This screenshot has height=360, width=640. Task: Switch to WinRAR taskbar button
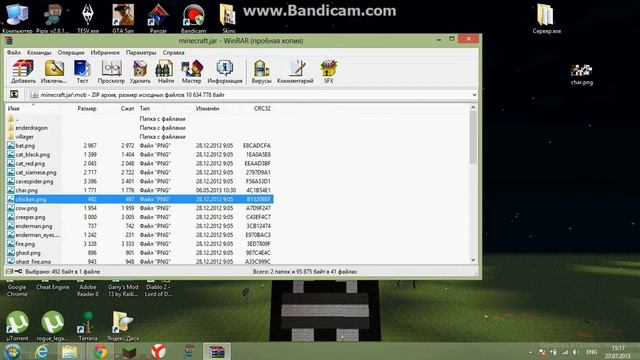point(217,351)
